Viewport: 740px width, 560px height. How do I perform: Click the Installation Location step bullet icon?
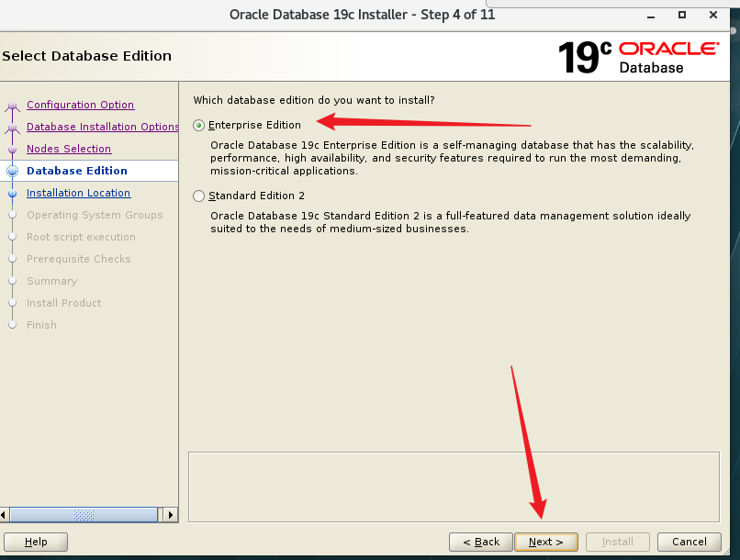[13, 193]
